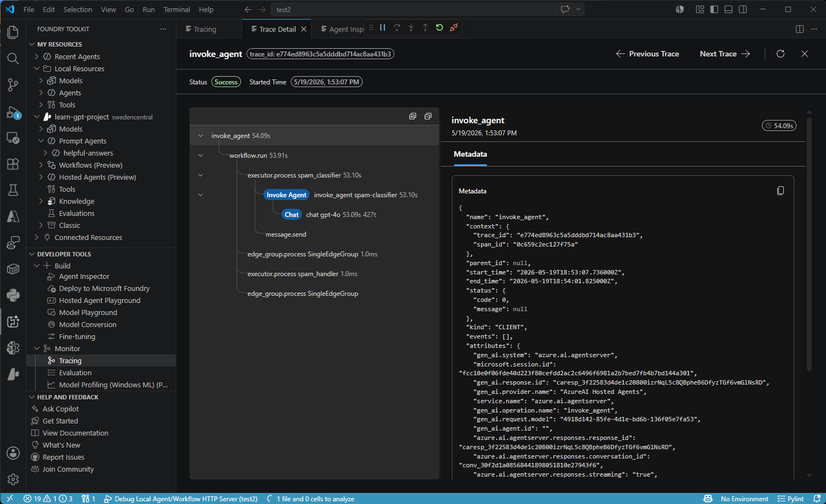Click the Step Over debug icon
826x504 pixels.
tap(397, 27)
